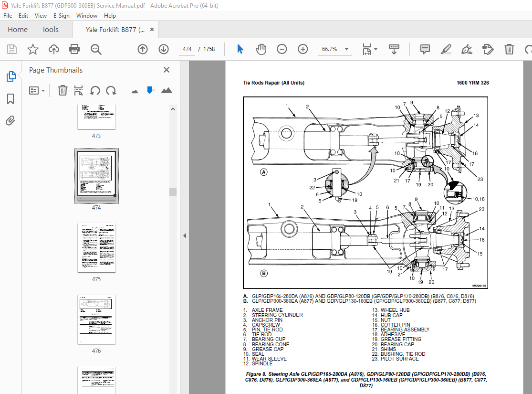Toggle scrolling mode icon
The image size is (532, 394).
[394, 49]
